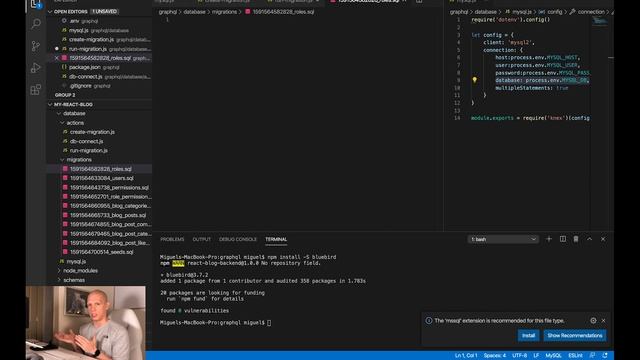This screenshot has height=360, width=640.
Task: Click GROUP 2 header in open editors
Action: point(65,95)
